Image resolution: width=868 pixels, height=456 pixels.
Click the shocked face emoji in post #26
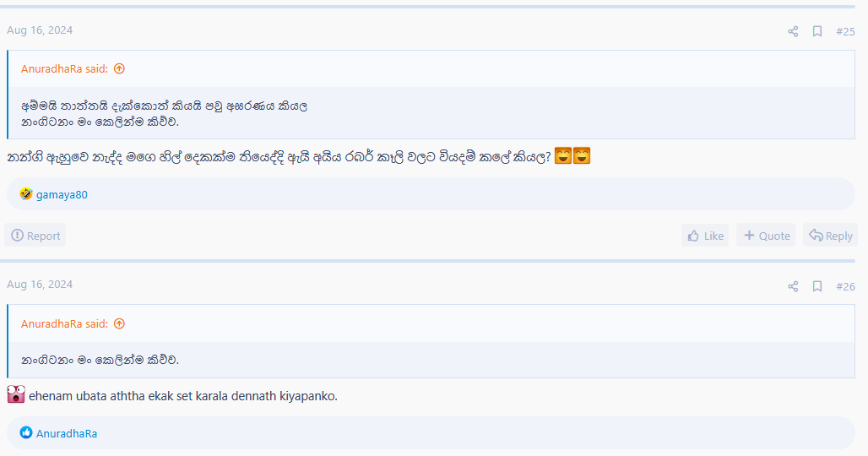(16, 394)
